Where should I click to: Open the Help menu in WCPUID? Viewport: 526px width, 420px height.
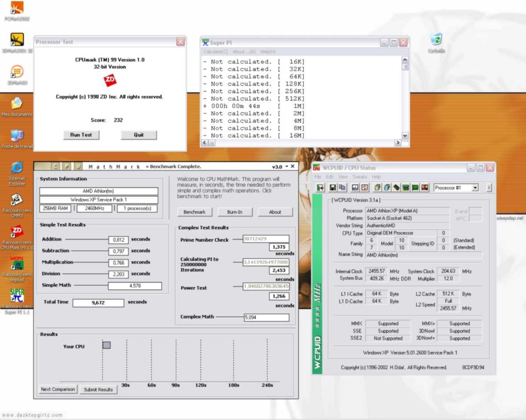(x=376, y=177)
